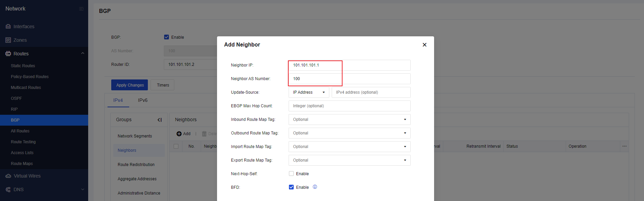
Task: Click the Add plus icon under Neighbors
Action: (x=179, y=134)
